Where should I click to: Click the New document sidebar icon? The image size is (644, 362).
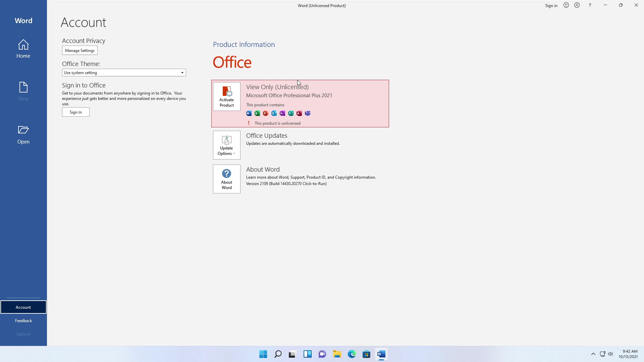23,92
